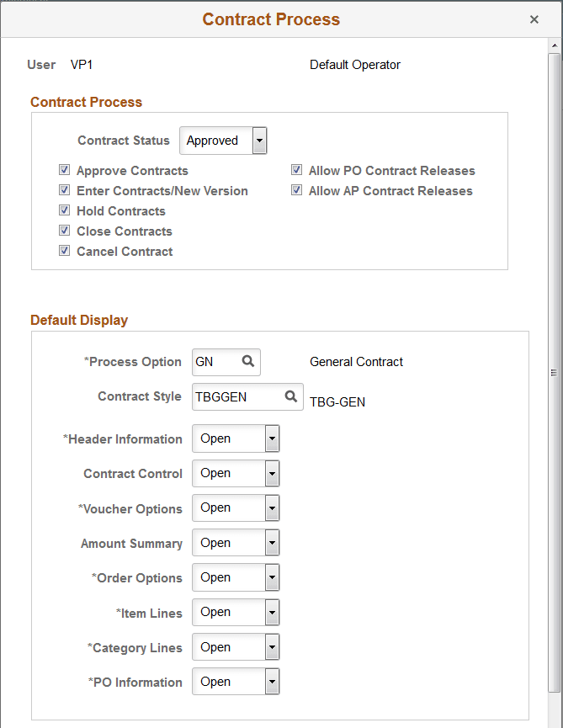
Task: Expand the Amount Summary dropdown
Action: pos(271,542)
